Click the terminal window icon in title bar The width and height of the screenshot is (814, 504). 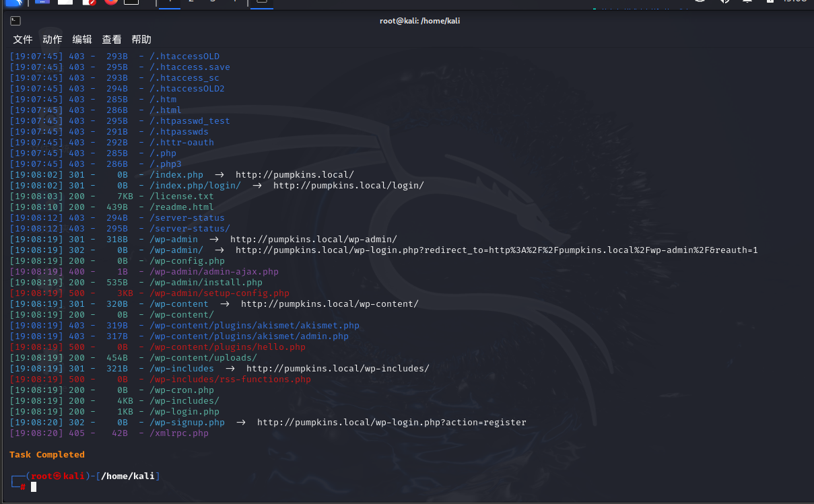click(15, 21)
